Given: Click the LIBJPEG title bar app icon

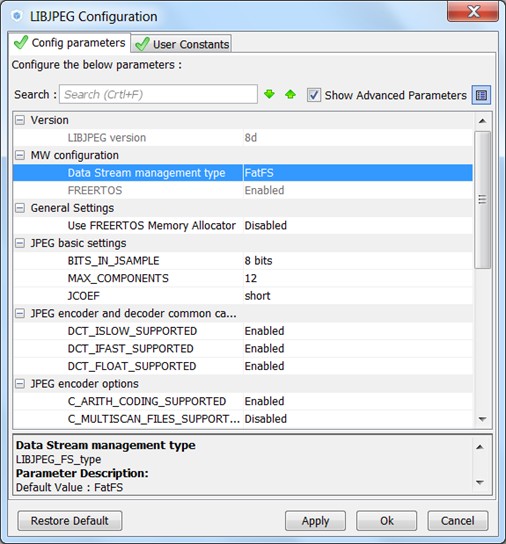Looking at the screenshot, I should (16, 16).
